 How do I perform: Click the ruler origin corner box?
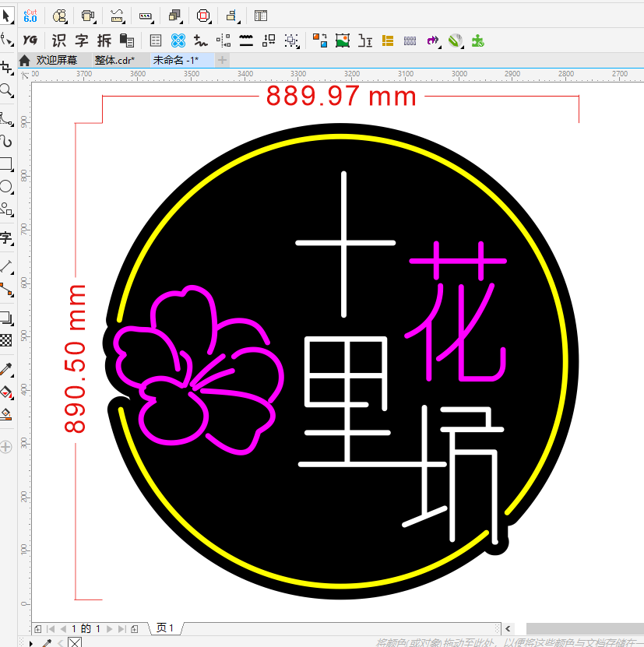point(25,75)
